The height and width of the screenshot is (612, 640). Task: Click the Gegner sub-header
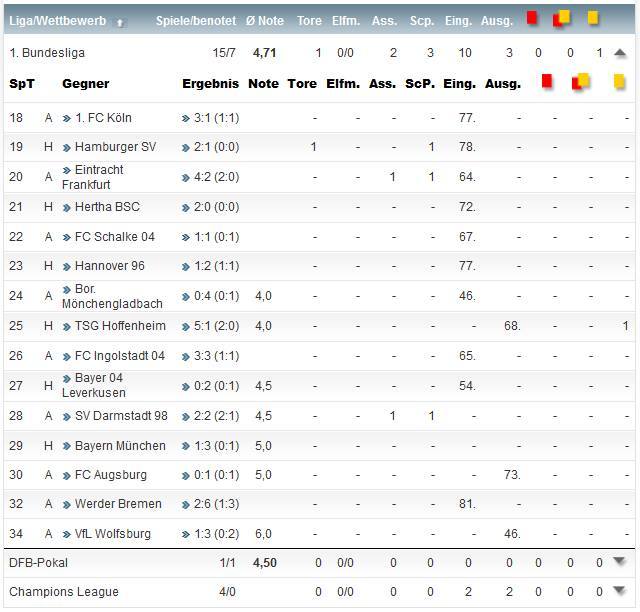pos(85,84)
